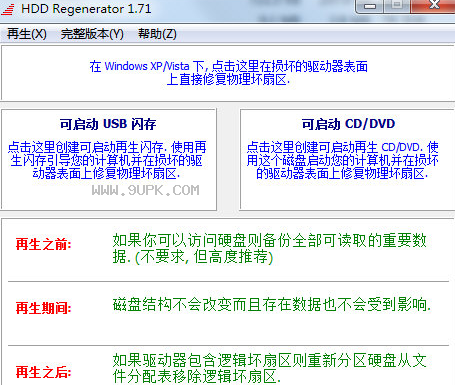Minimize the HDD Regenerator window
The height and width of the screenshot is (385, 455).
pyautogui.click(x=370, y=6)
